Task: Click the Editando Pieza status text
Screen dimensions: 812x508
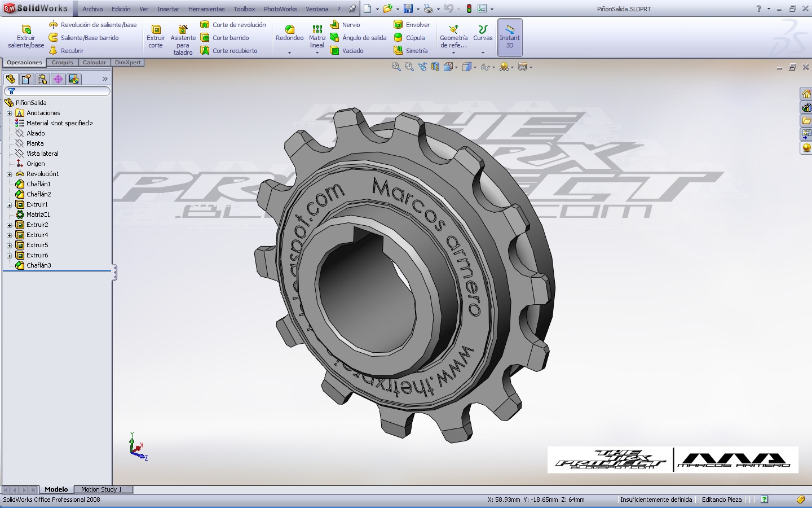Action: (722, 500)
